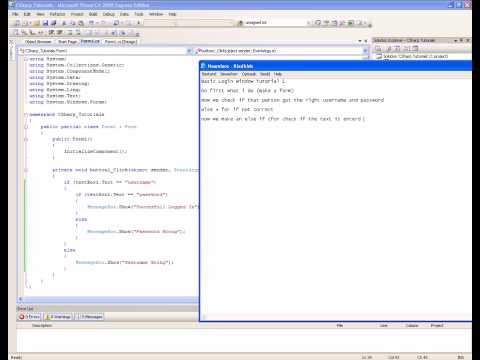Comment out selected lines icon
The image size is (480, 360).
point(69,32)
